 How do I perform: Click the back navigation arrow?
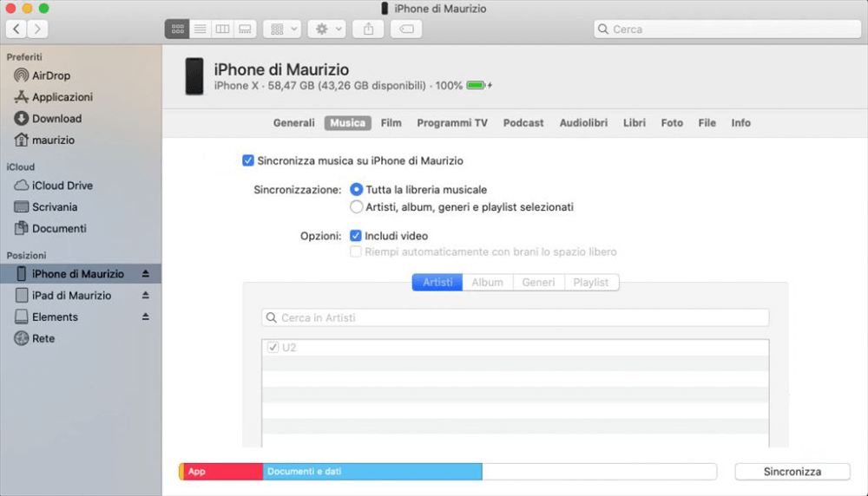pos(16,29)
